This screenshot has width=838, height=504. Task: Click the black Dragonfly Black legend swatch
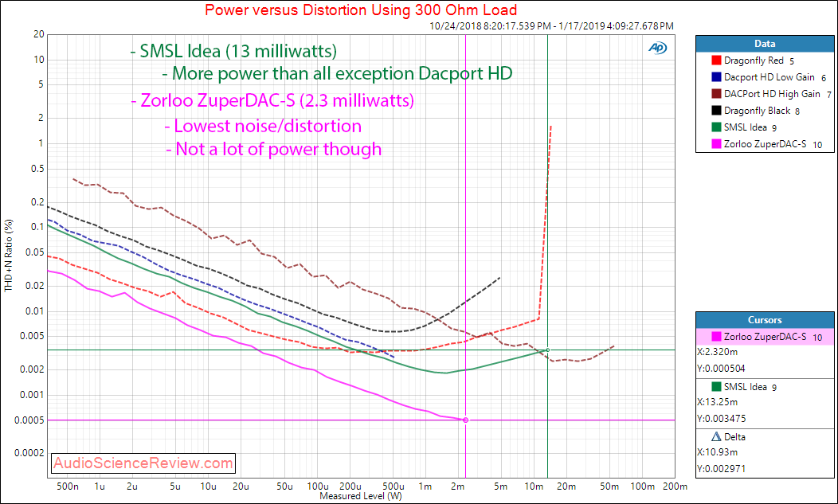click(717, 111)
